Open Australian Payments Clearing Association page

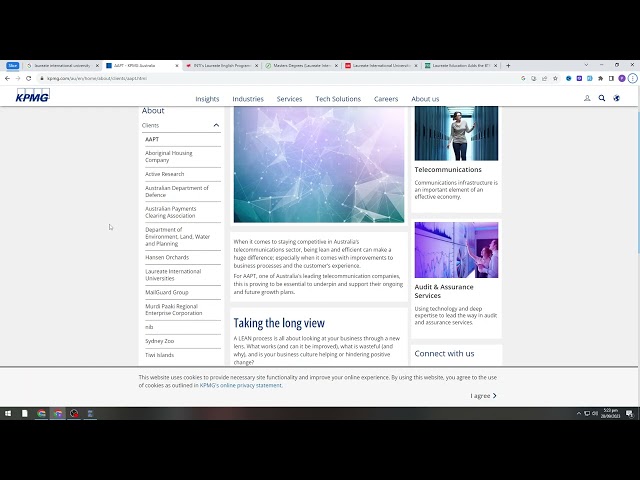point(171,212)
